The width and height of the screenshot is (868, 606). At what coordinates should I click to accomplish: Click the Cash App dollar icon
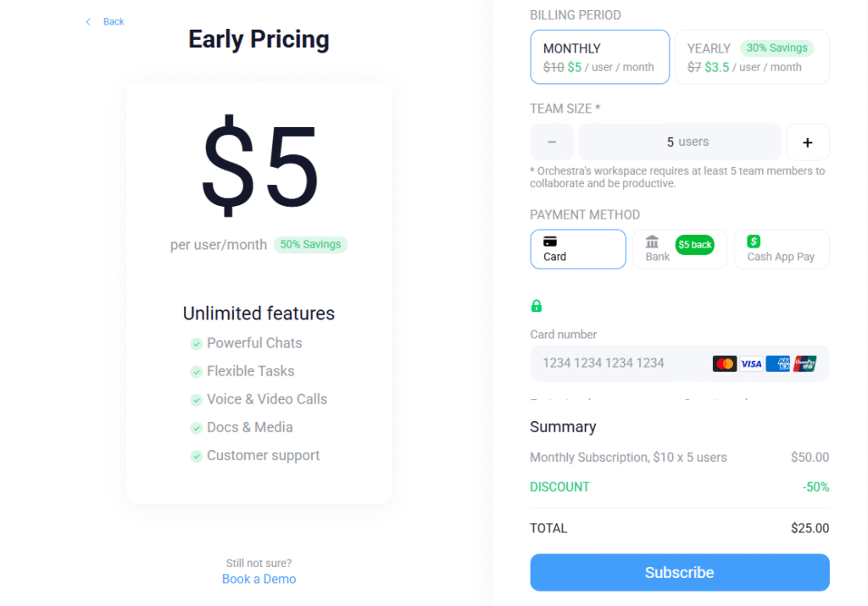point(754,242)
